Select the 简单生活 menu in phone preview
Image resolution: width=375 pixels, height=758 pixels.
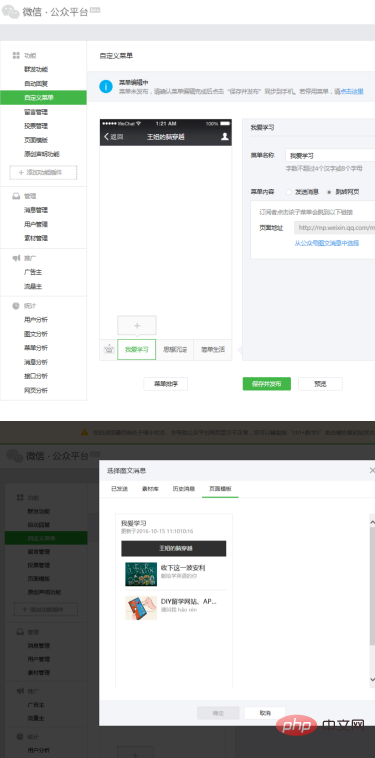213,350
